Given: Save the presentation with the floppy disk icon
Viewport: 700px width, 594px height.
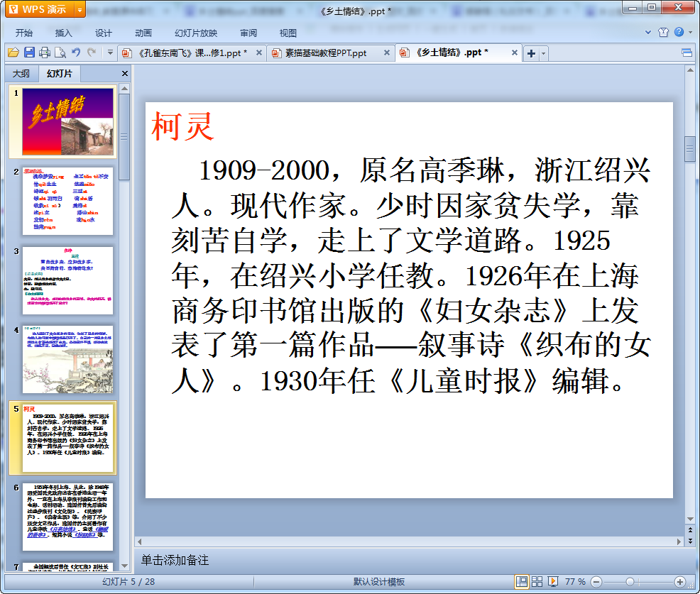Looking at the screenshot, I should pos(29,53).
